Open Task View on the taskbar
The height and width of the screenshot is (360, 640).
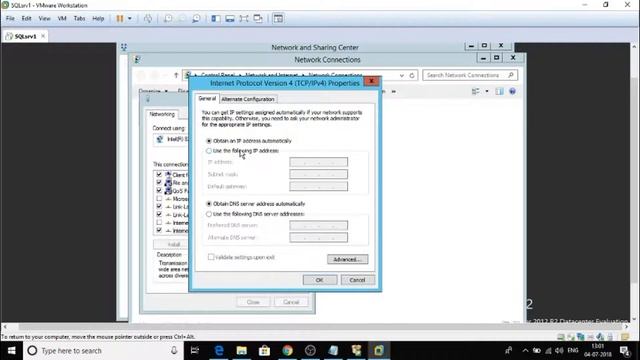[x=195, y=351]
